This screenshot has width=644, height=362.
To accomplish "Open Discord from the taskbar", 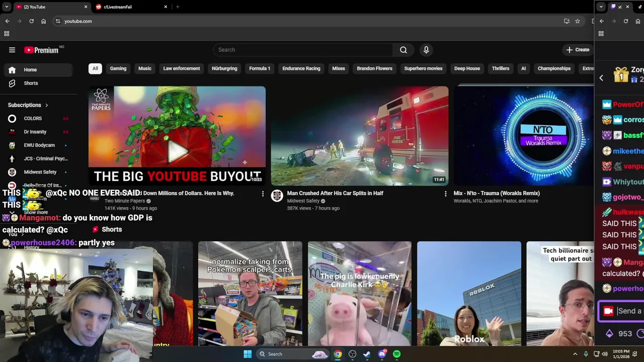I will [x=382, y=354].
